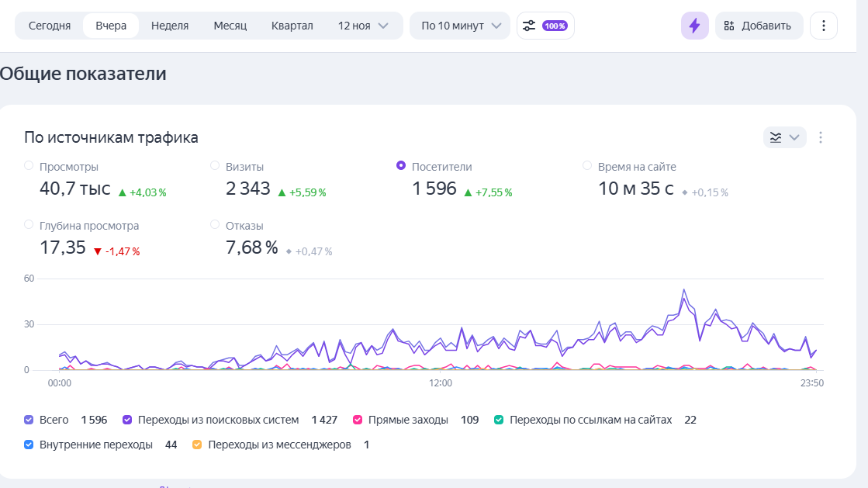Open the top-right three-dot menu
The height and width of the screenshot is (488, 868).
(823, 26)
